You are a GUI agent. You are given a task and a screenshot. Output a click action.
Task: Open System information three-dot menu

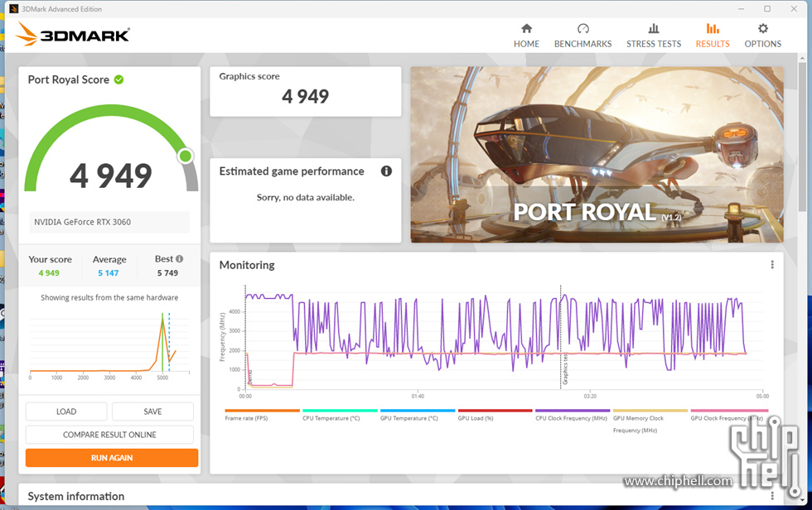pos(772,496)
